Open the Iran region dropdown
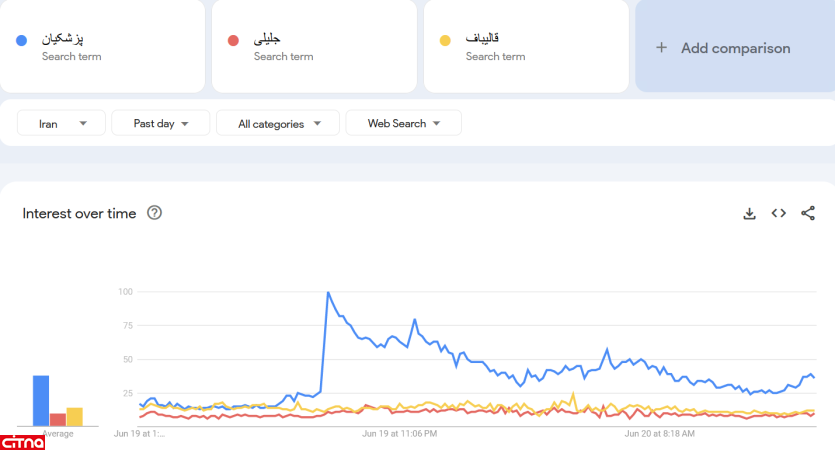The image size is (835, 450). coord(61,123)
